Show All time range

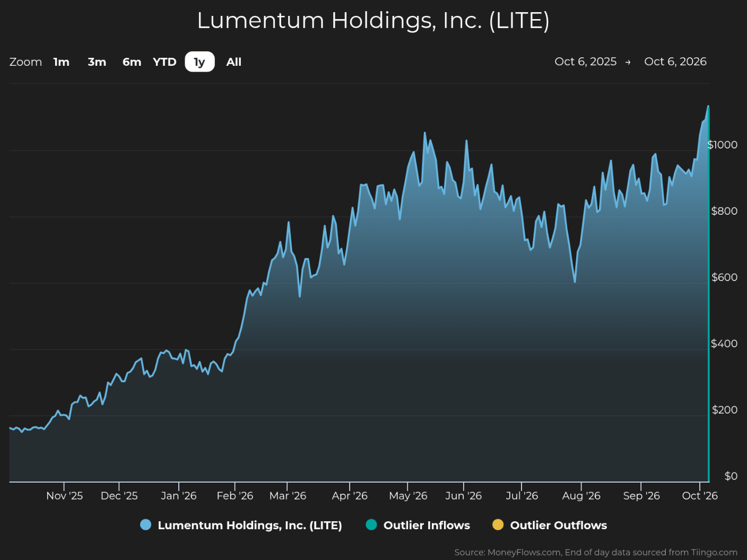[x=234, y=62]
